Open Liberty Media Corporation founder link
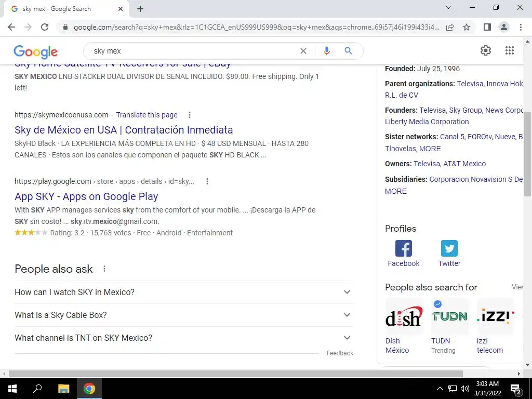This screenshot has width=532, height=399. point(427,122)
